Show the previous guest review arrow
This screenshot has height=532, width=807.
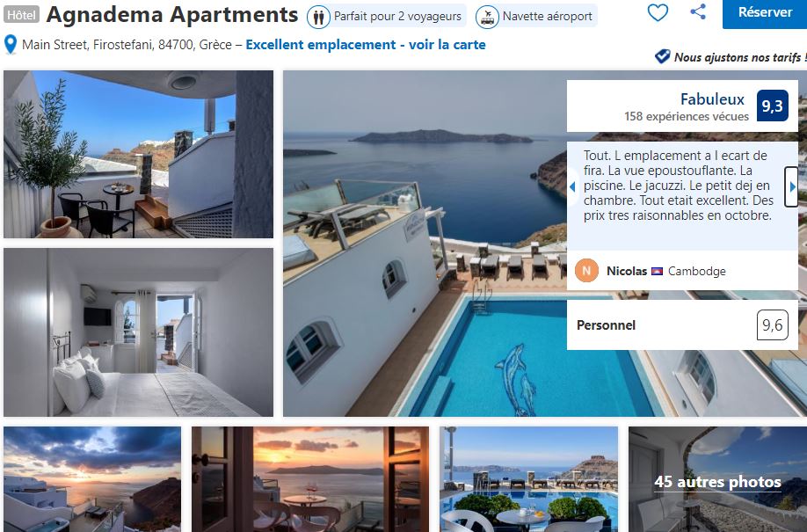click(x=573, y=187)
